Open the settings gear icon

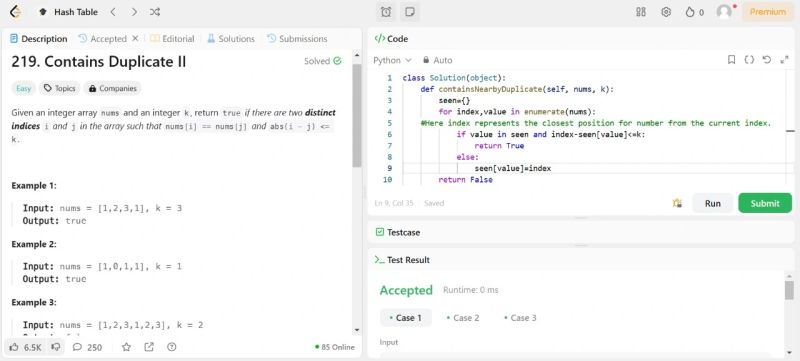666,12
